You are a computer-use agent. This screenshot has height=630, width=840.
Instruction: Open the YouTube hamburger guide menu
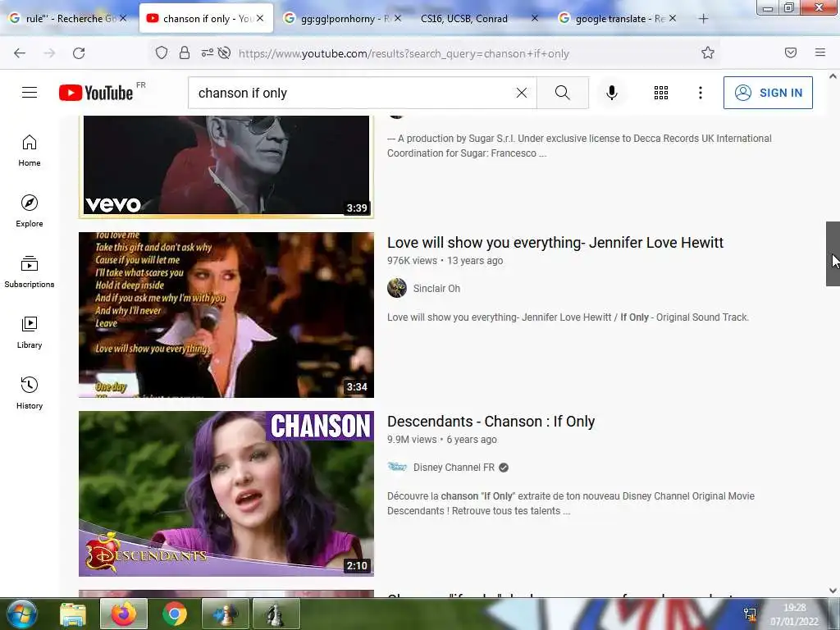coord(30,93)
